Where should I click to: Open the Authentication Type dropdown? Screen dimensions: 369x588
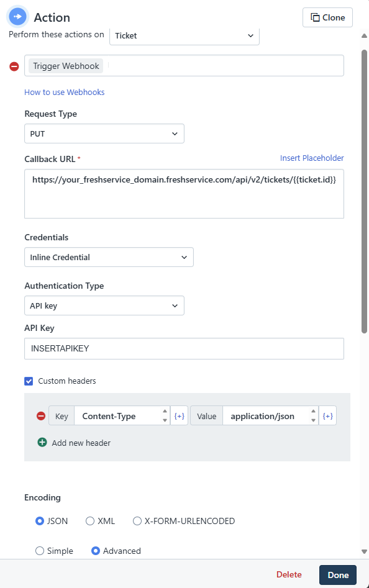pos(104,305)
